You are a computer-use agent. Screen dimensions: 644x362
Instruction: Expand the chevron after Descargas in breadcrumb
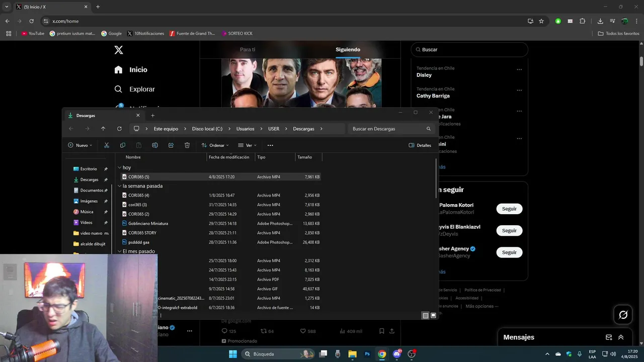[321, 129]
